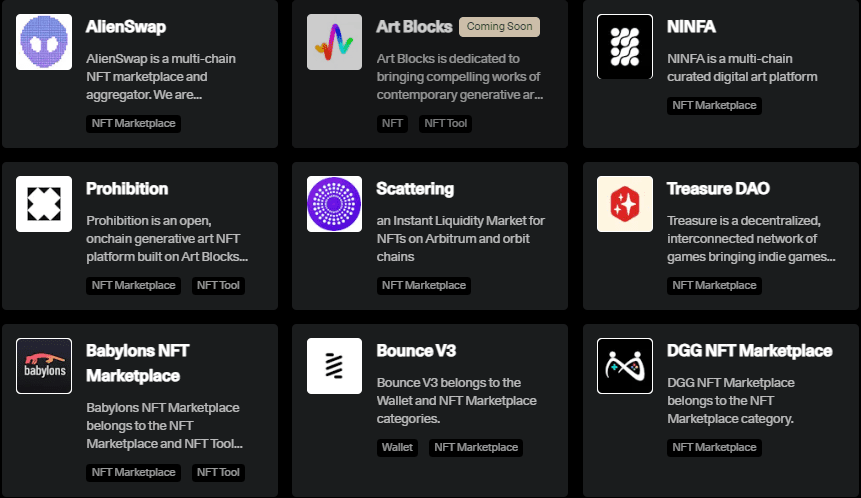This screenshot has width=861, height=498.
Task: Select NFT Marketplace tag under AlienSwap
Action: [133, 124]
